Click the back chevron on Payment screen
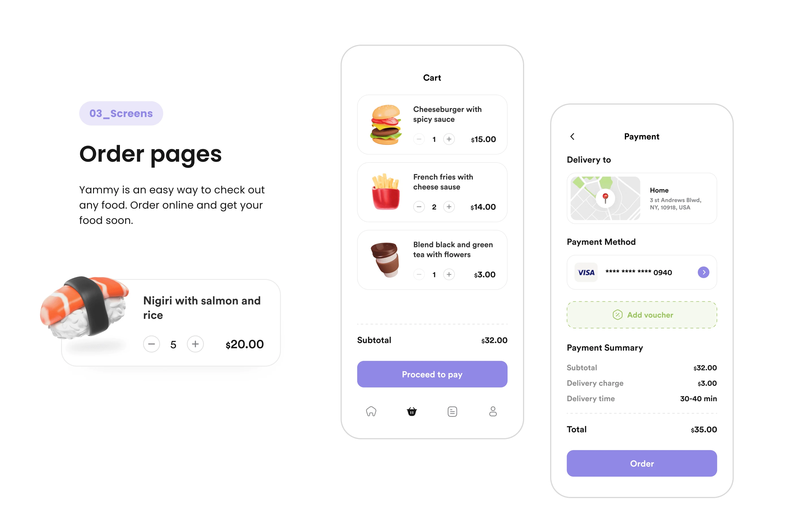Screen dimensions: 792x532 572,136
